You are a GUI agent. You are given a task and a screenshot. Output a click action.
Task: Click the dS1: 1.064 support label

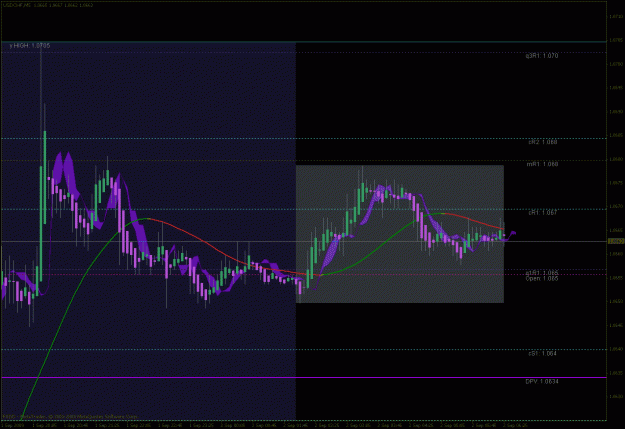(x=543, y=353)
